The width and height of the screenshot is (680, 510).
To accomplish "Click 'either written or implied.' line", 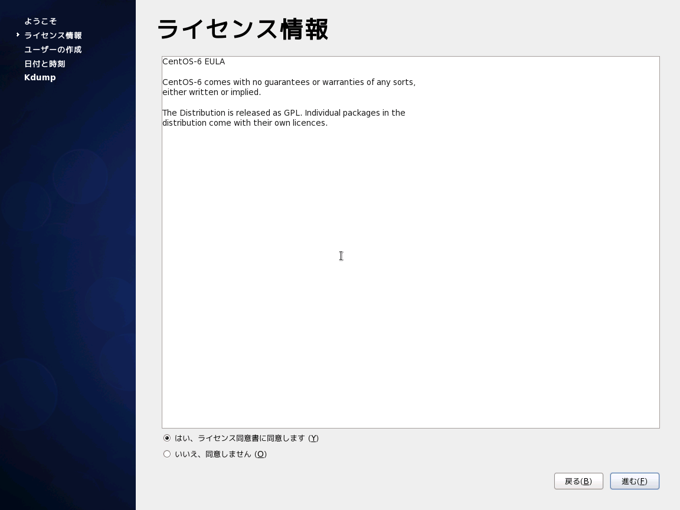I will point(212,92).
